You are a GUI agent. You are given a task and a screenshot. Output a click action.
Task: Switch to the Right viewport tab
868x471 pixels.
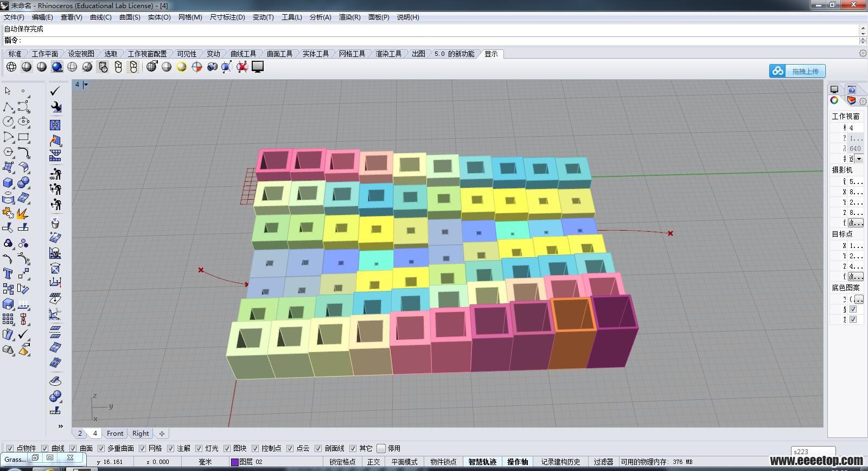[x=141, y=434]
